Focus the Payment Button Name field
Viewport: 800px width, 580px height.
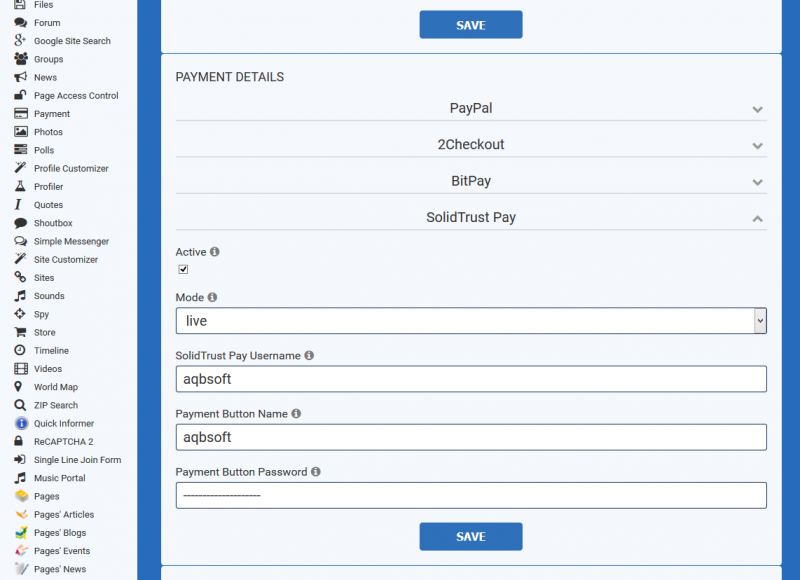tap(471, 437)
